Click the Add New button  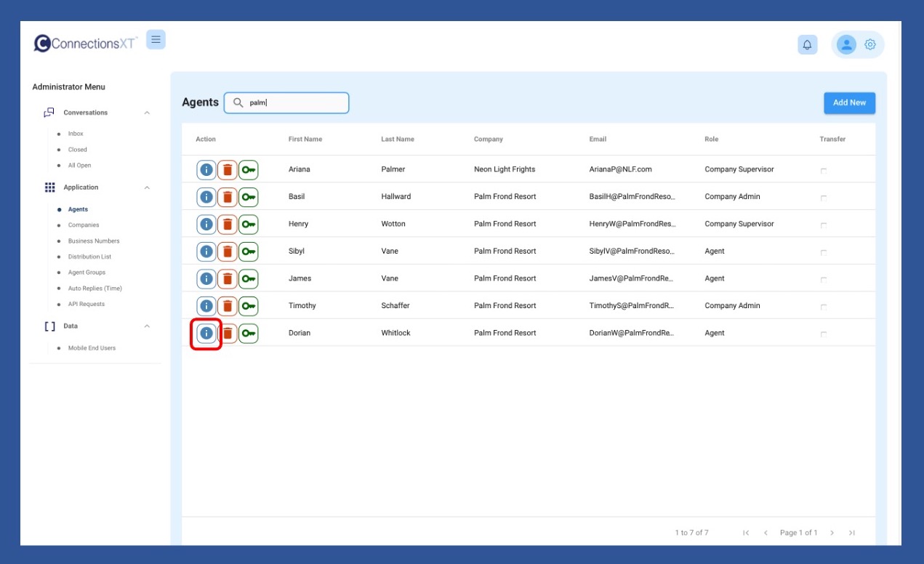coord(849,102)
